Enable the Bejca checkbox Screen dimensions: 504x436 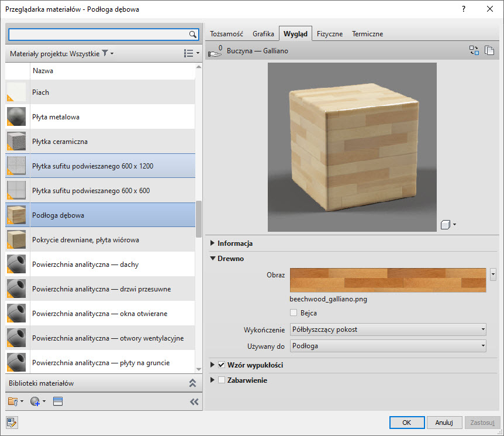(x=294, y=313)
